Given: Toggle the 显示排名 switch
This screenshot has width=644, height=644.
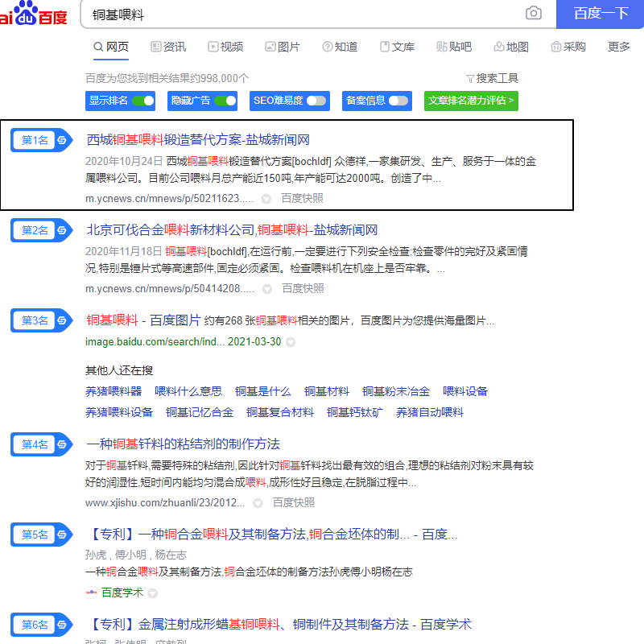Looking at the screenshot, I should (143, 101).
